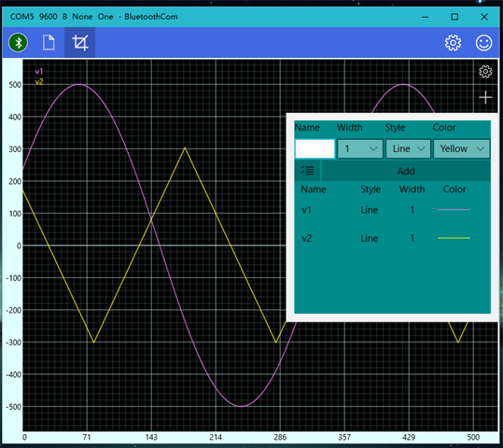The width and height of the screenshot is (503, 448).
Task: Open the Color dropdown set to Yellow
Action: tap(461, 148)
